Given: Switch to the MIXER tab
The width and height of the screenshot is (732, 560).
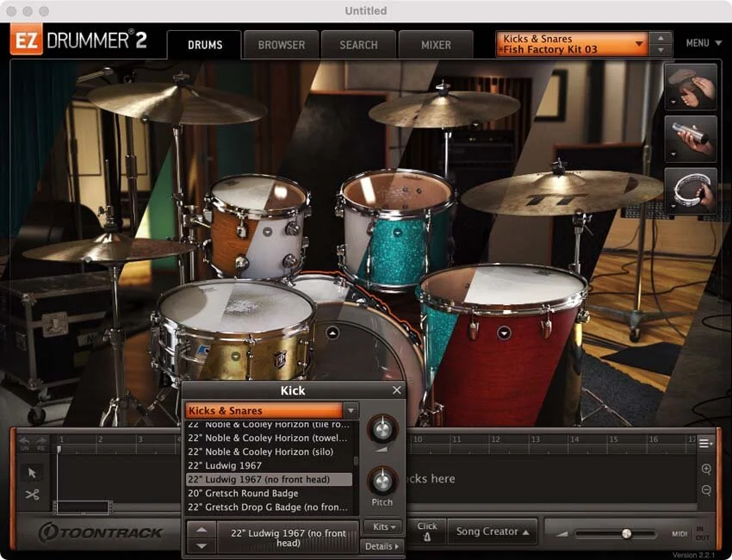Looking at the screenshot, I should tap(436, 45).
